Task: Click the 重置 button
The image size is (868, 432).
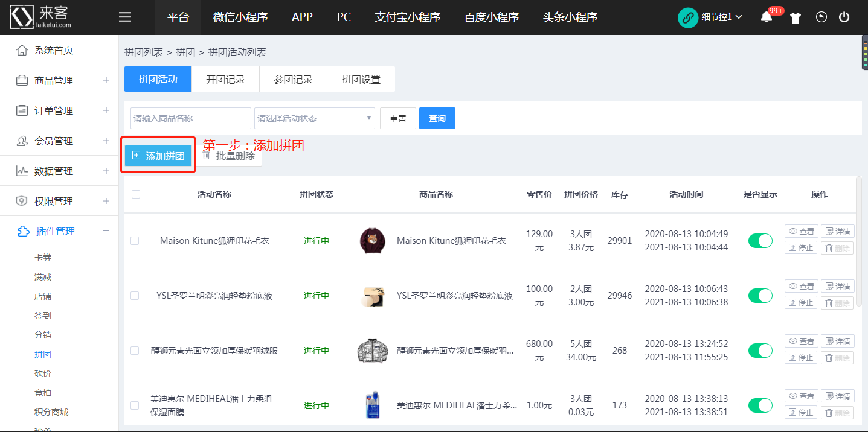Action: (x=398, y=118)
